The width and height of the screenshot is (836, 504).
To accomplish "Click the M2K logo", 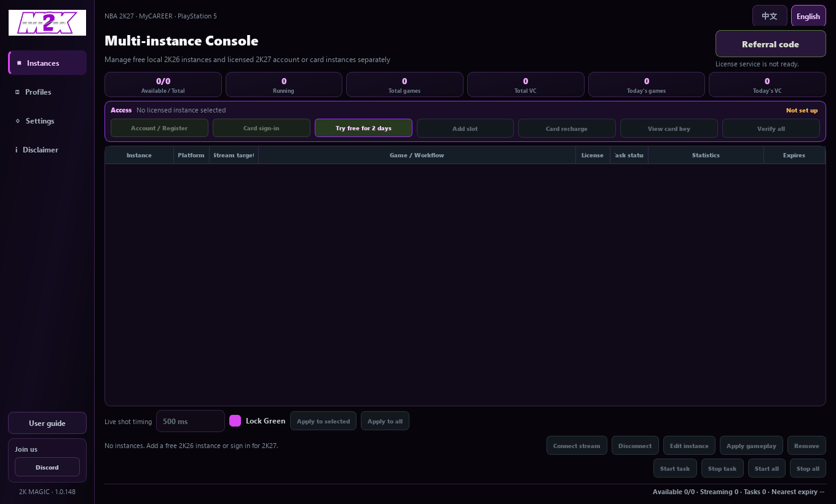I will click(47, 23).
